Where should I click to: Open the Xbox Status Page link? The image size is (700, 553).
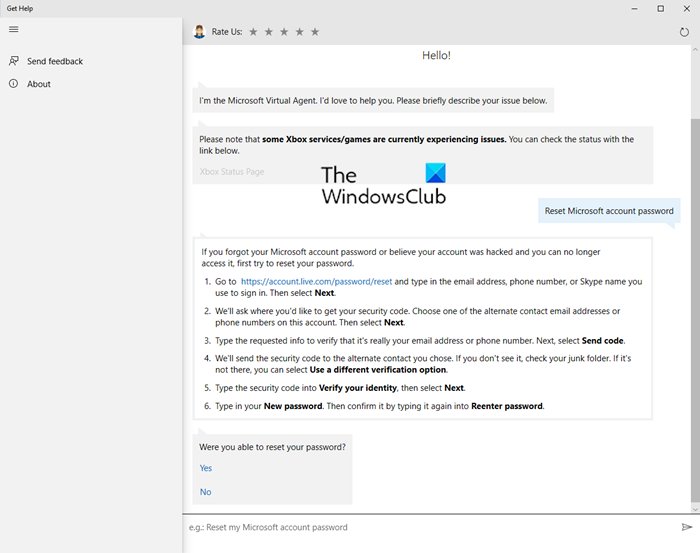[x=232, y=171]
